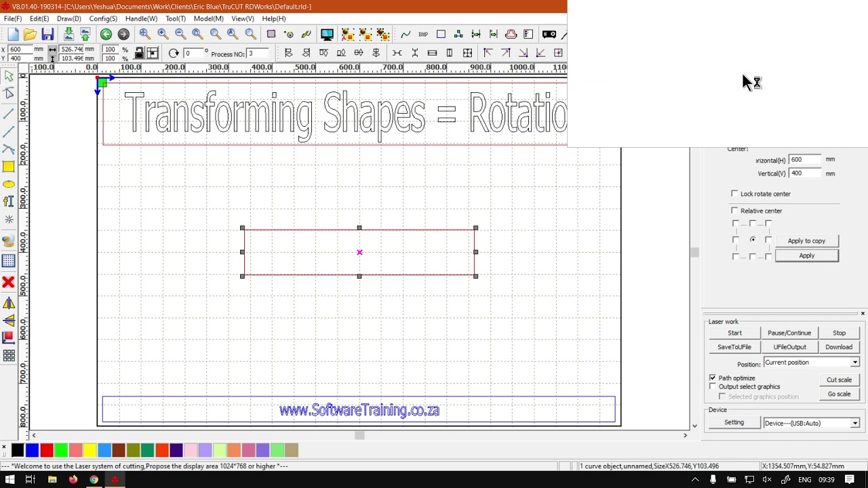Click the Download button
The height and width of the screenshot is (488, 868).
[839, 347]
